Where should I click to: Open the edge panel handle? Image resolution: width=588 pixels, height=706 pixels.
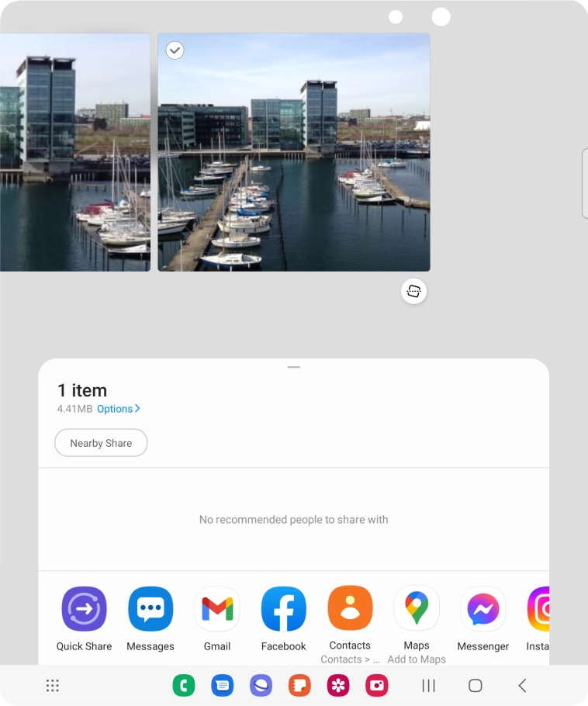pos(584,183)
